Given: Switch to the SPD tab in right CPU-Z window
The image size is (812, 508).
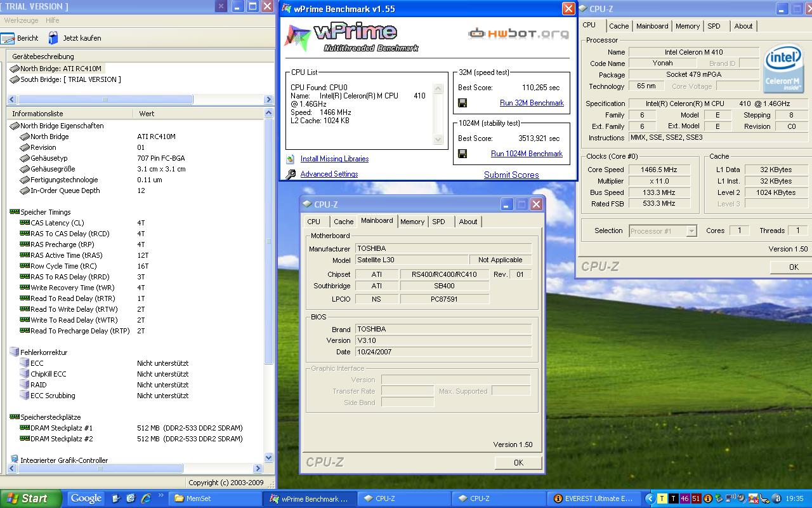Looking at the screenshot, I should pyautogui.click(x=714, y=26).
